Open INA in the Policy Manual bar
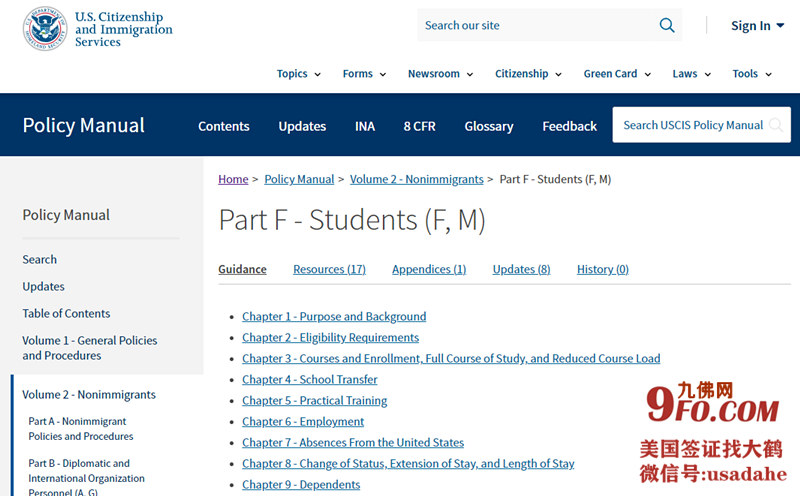Image resolution: width=800 pixels, height=496 pixels. [365, 126]
